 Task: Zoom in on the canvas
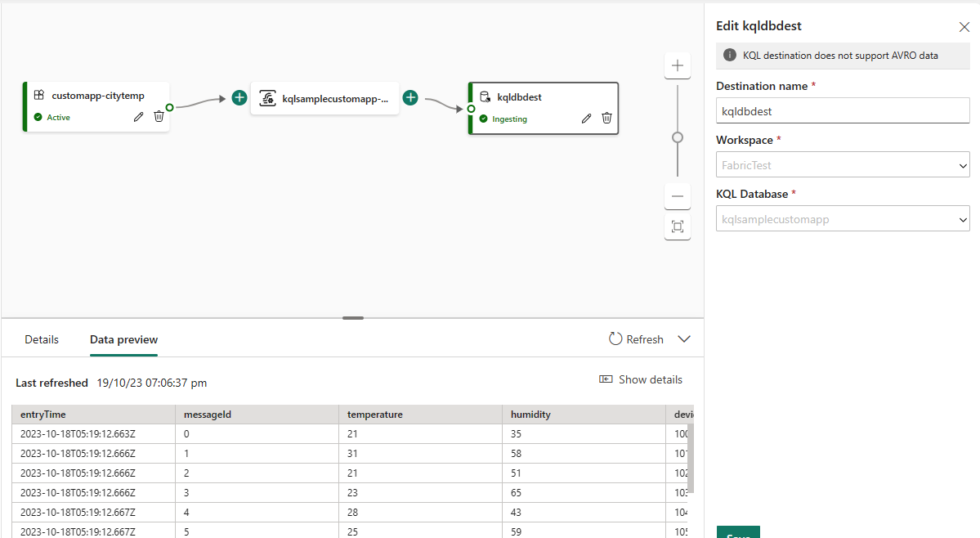coord(677,65)
